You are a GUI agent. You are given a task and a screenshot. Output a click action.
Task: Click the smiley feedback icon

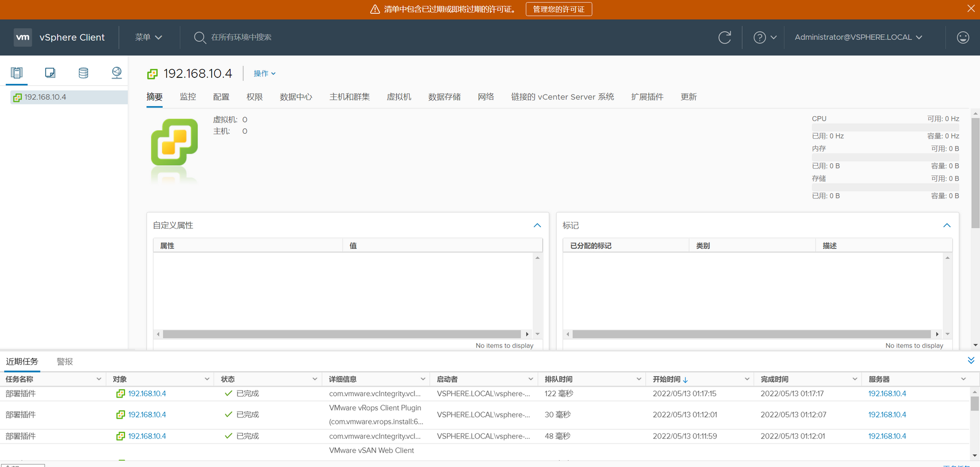tap(963, 37)
